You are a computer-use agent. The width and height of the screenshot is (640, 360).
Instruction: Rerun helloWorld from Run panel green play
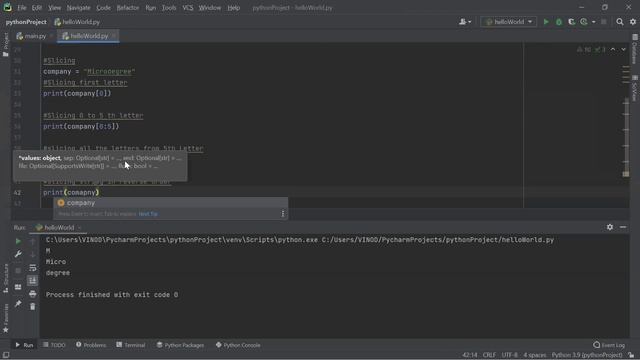click(18, 241)
